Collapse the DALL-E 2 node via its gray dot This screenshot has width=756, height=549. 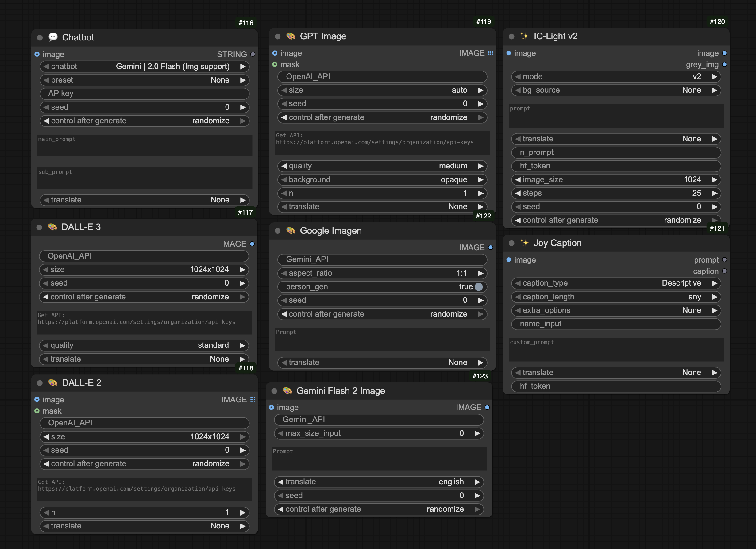click(40, 383)
